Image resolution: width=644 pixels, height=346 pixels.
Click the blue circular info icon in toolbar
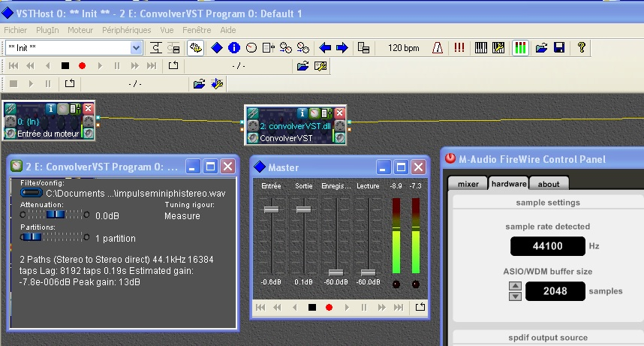coord(233,48)
